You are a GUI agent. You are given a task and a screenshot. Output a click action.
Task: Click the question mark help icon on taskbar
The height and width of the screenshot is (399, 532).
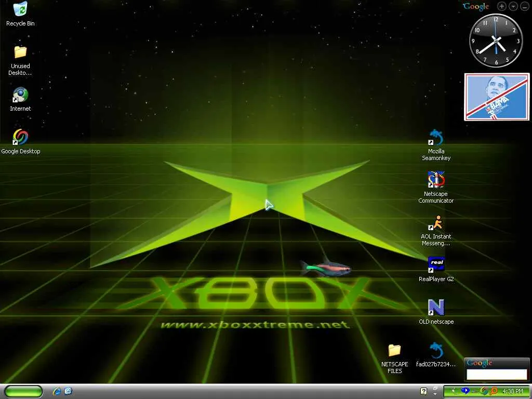click(x=424, y=391)
